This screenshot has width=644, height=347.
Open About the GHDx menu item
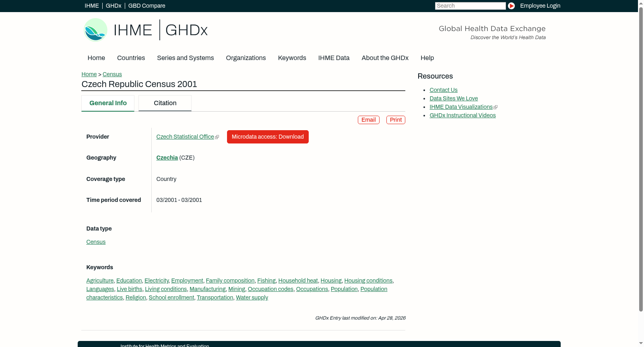coord(385,58)
